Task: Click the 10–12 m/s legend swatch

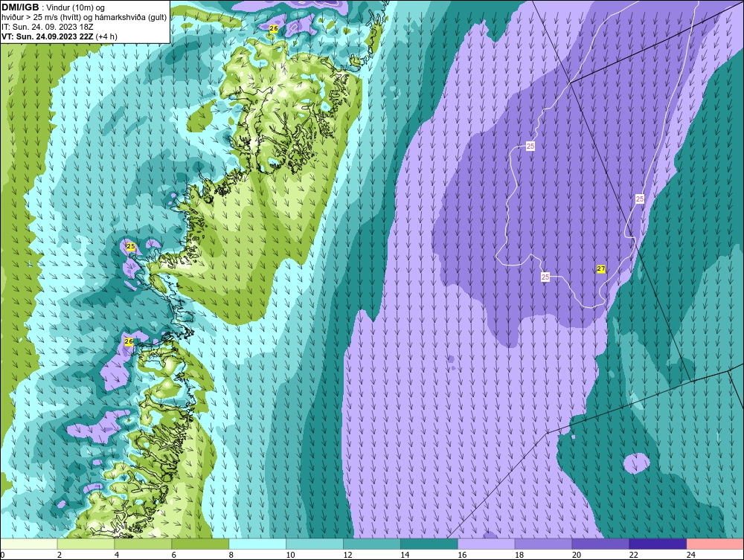Action: point(315,544)
